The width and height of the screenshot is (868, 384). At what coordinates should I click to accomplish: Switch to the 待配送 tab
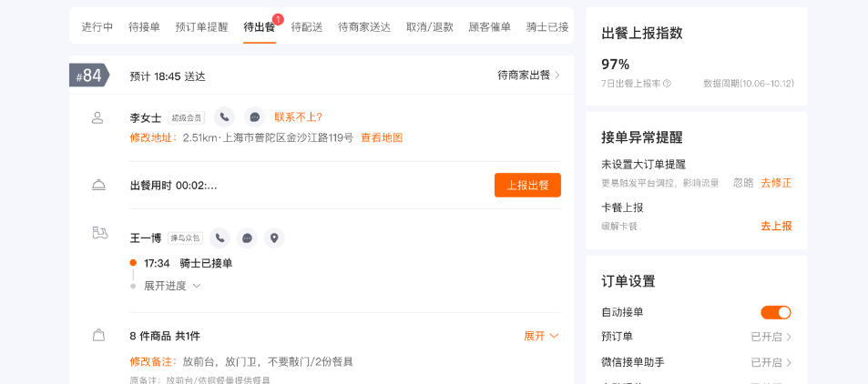pos(307,27)
